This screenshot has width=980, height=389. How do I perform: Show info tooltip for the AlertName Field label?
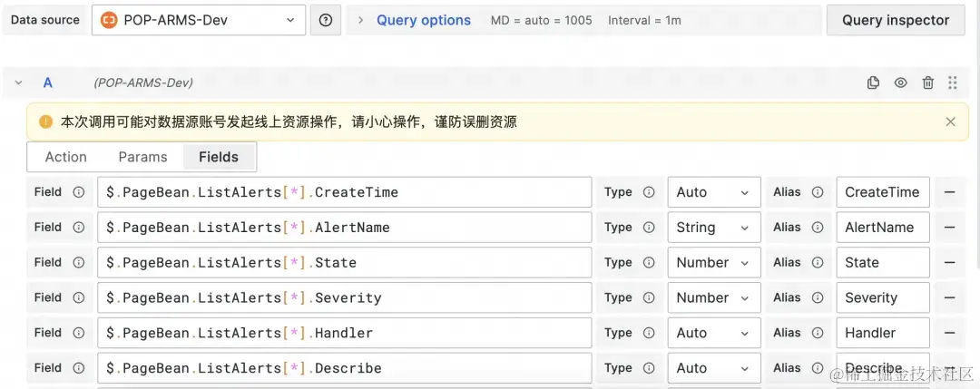tap(79, 228)
